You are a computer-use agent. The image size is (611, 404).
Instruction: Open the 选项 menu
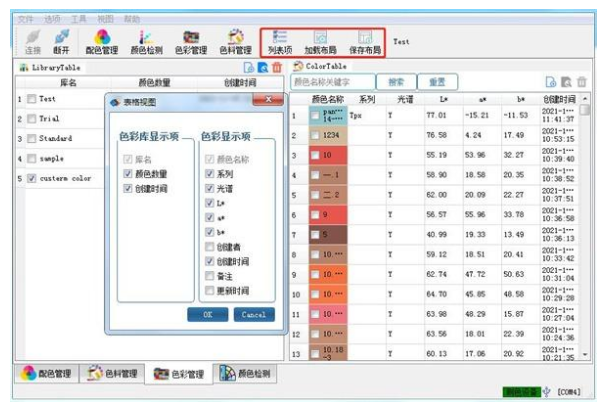tap(52, 19)
